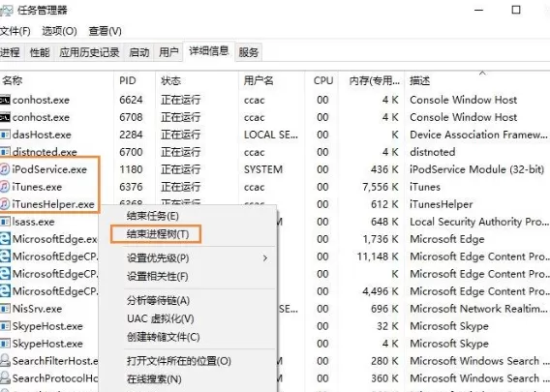The image size is (550, 392).
Task: Switch to the 用户 tab
Action: click(168, 52)
